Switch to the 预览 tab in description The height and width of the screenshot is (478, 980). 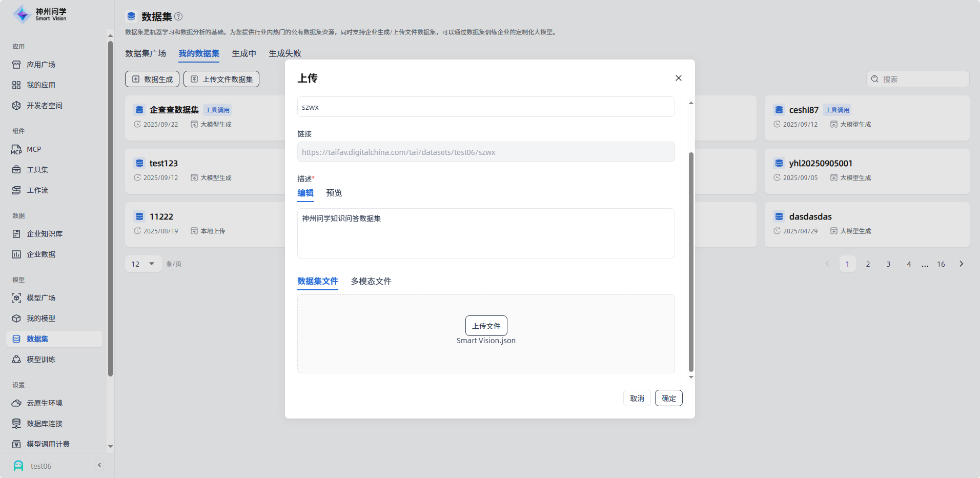pos(334,193)
